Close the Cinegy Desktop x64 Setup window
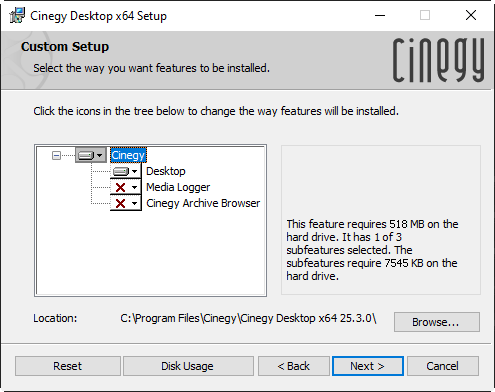495x392 pixels. [471, 15]
